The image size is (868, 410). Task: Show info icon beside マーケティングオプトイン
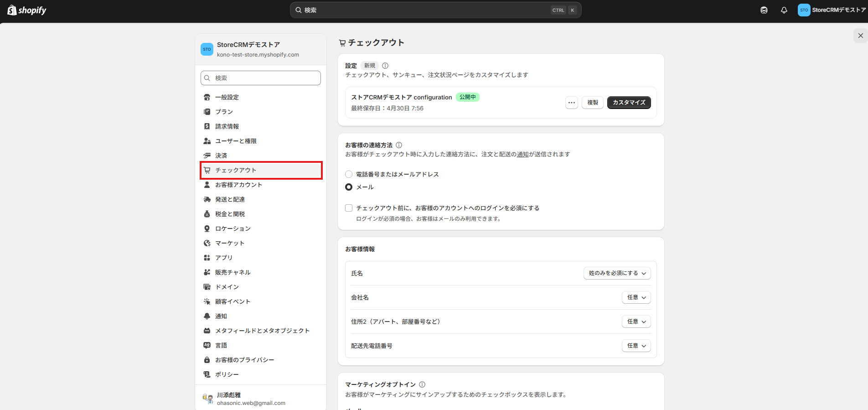click(422, 384)
